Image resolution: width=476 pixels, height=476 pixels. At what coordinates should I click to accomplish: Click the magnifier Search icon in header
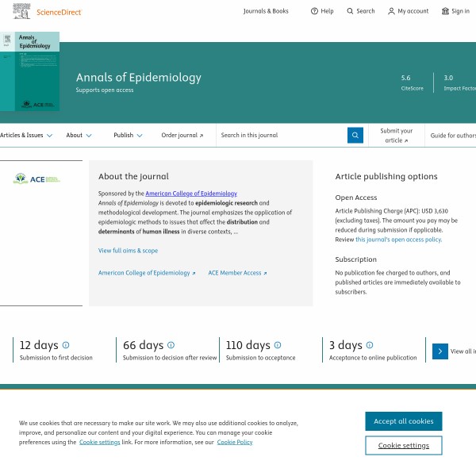click(x=351, y=11)
